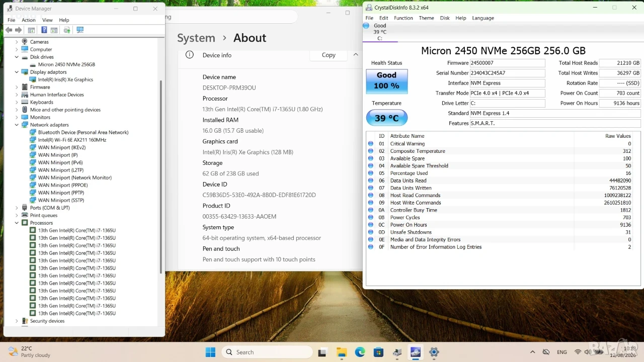Expand the Ports (COM & LPT) category
The width and height of the screenshot is (644, 362).
point(17,208)
